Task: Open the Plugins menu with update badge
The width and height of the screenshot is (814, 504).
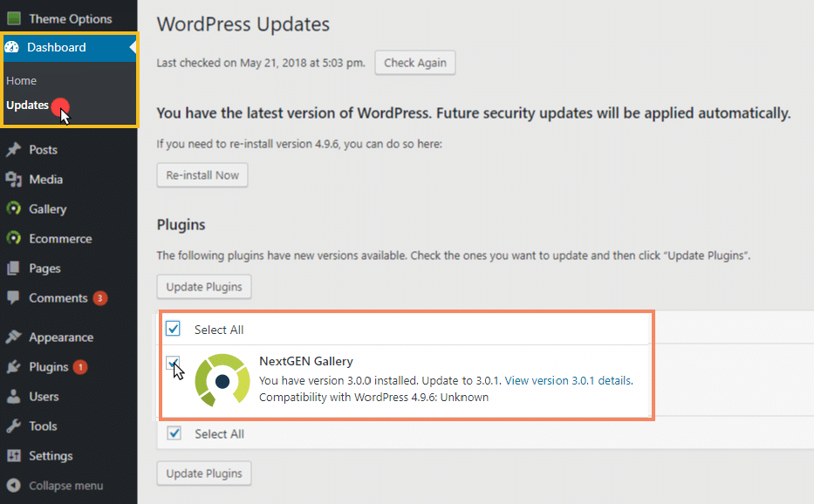Action: (47, 367)
